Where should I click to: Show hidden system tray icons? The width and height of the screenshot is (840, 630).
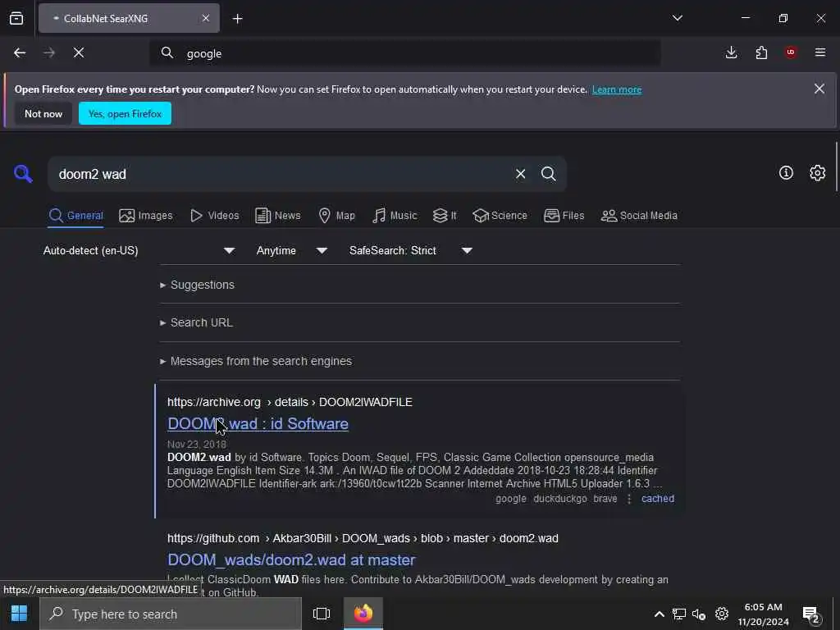point(660,614)
